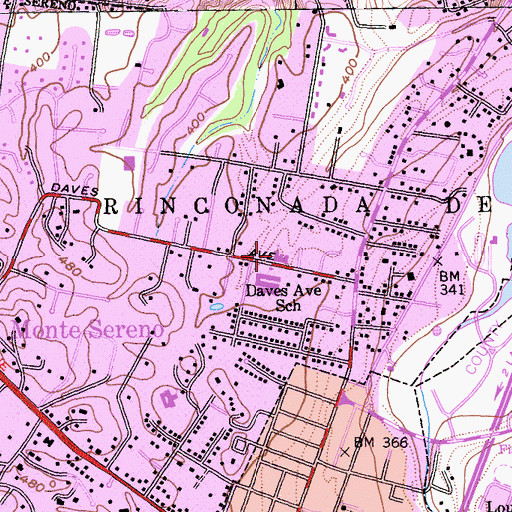Click the X benchmark marker beside BM 341
The height and width of the screenshot is (512, 512).
[x=438, y=261]
